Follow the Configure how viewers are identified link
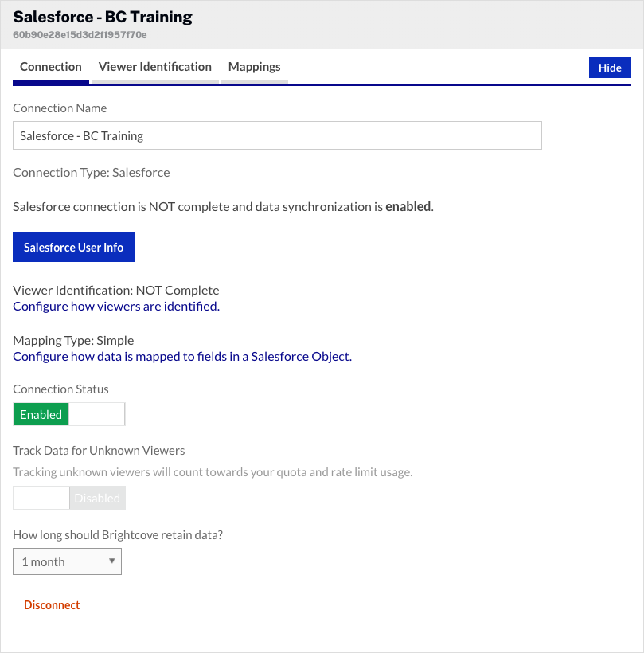The height and width of the screenshot is (653, 644). (x=116, y=306)
